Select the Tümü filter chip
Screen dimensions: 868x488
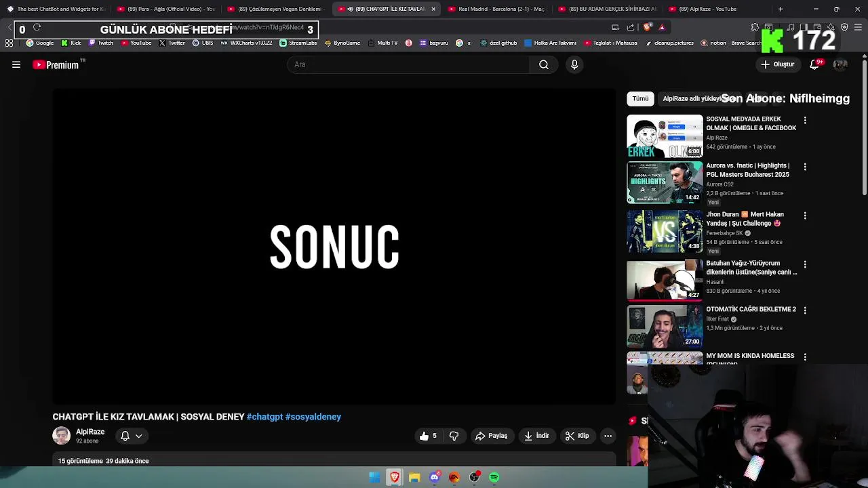[x=640, y=99]
